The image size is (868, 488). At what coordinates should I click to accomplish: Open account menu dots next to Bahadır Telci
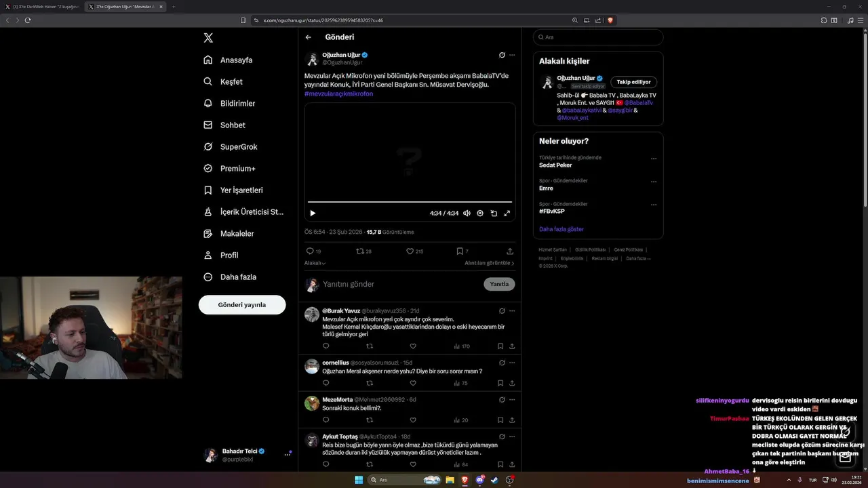pos(287,455)
